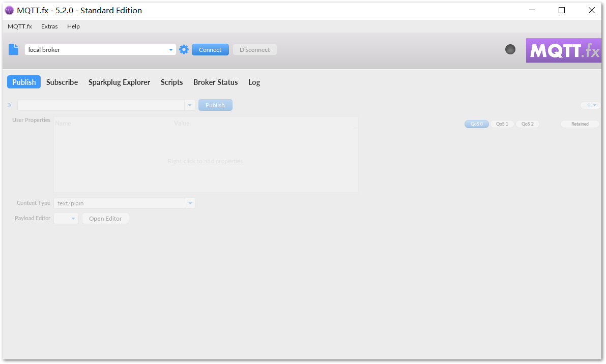Open connection settings gear icon

click(x=184, y=49)
